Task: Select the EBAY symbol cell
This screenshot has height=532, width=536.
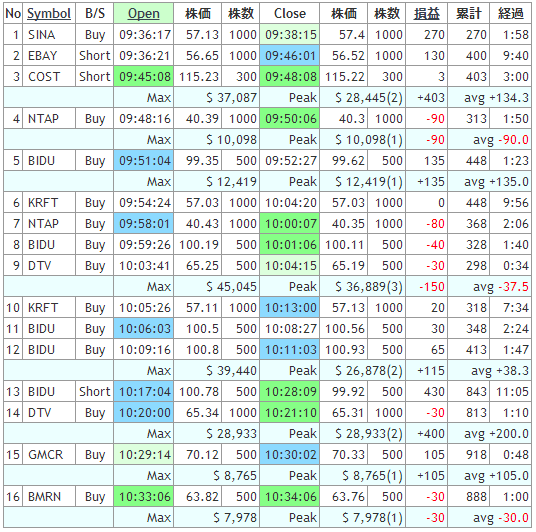Action: click(x=49, y=55)
